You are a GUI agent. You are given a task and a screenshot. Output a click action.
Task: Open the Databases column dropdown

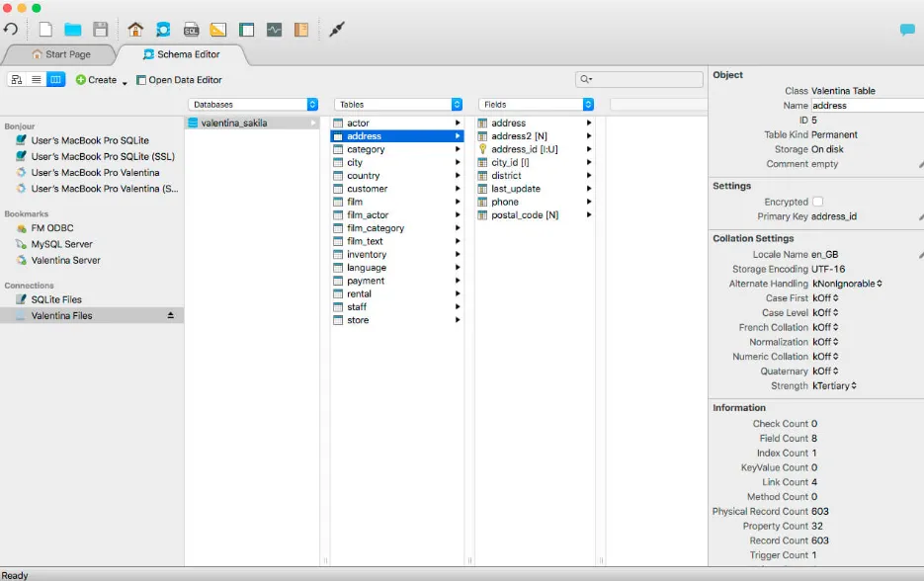pyautogui.click(x=253, y=105)
